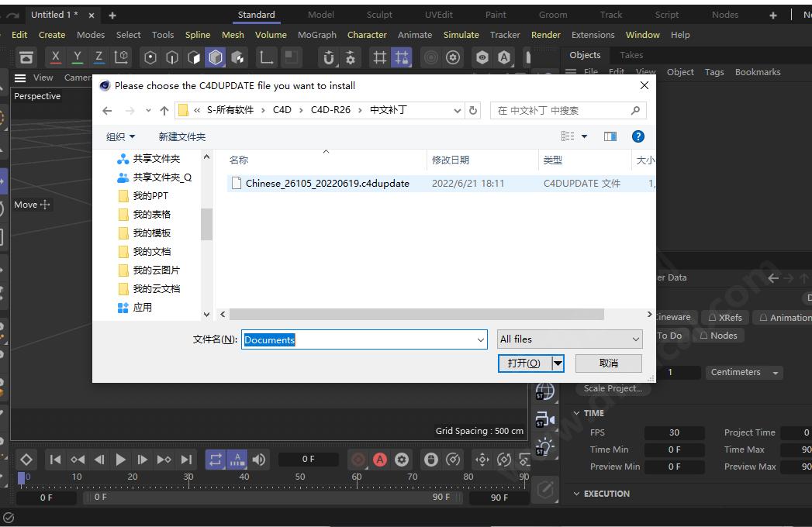
Task: Expand the file name history dropdown
Action: pyautogui.click(x=481, y=339)
